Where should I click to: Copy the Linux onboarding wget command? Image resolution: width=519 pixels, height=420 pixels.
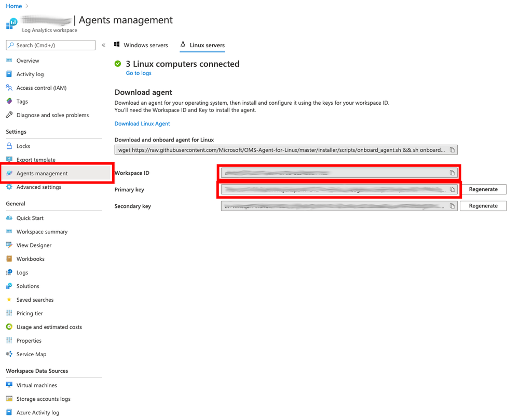(451, 149)
